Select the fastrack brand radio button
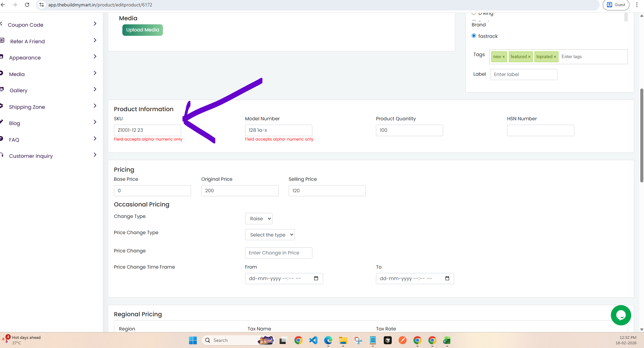This screenshot has height=348, width=644. point(474,36)
